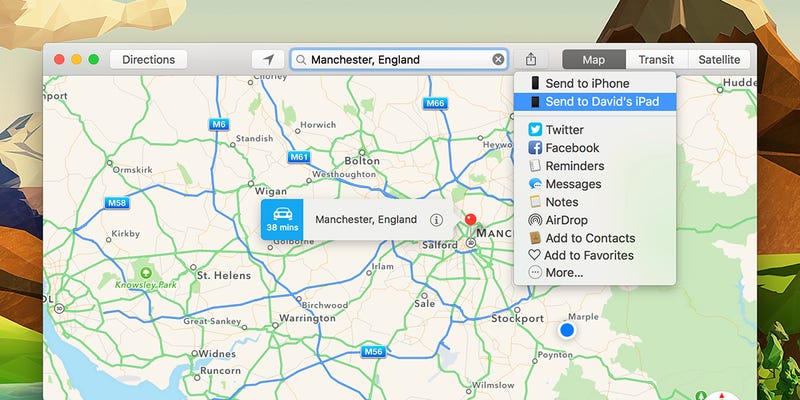Click the Birchwood label on map
The width and height of the screenshot is (800, 400).
click(324, 305)
